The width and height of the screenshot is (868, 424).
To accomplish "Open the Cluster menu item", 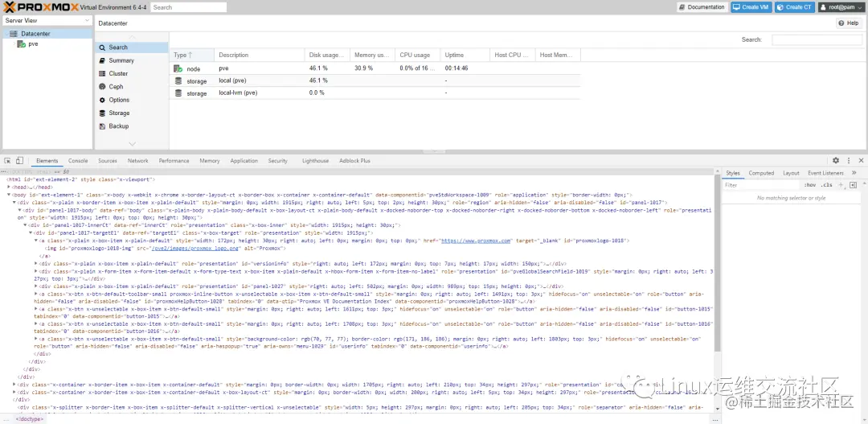I will pos(131,74).
